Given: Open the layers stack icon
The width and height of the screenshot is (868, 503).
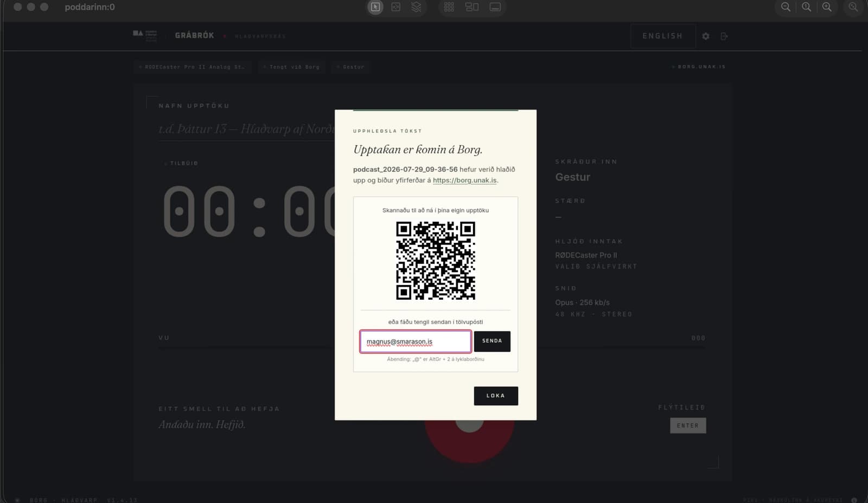Looking at the screenshot, I should (416, 7).
